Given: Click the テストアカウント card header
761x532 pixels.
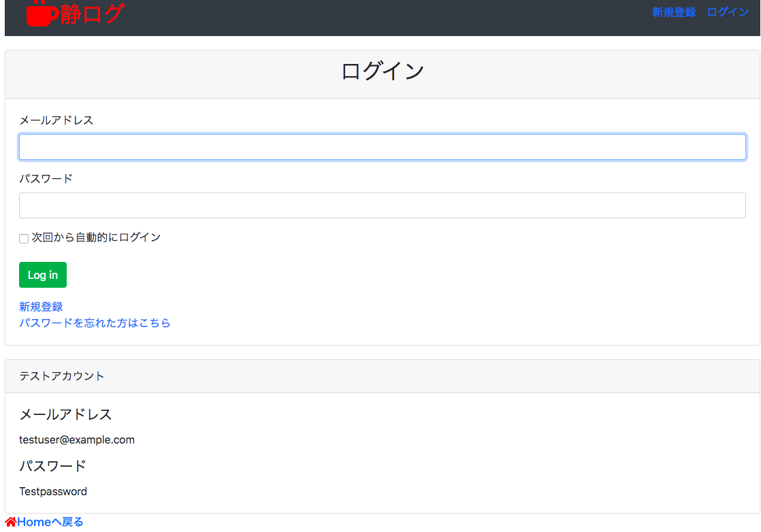Looking at the screenshot, I should tap(62, 376).
